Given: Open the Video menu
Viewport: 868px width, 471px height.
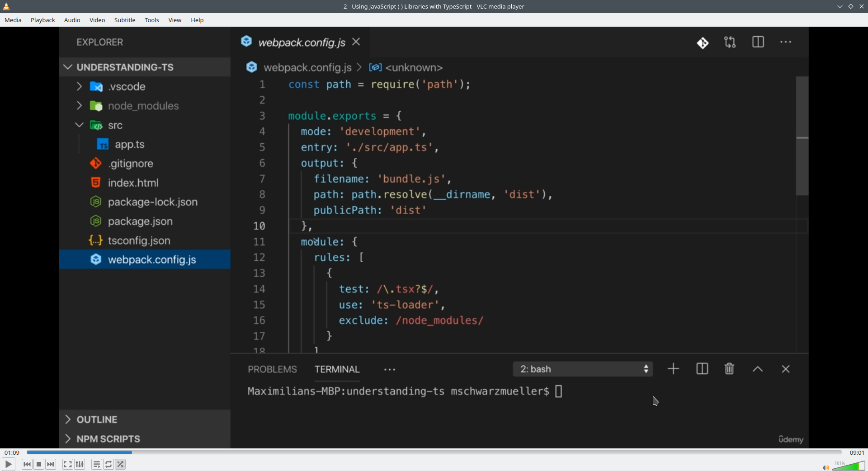Looking at the screenshot, I should [97, 20].
